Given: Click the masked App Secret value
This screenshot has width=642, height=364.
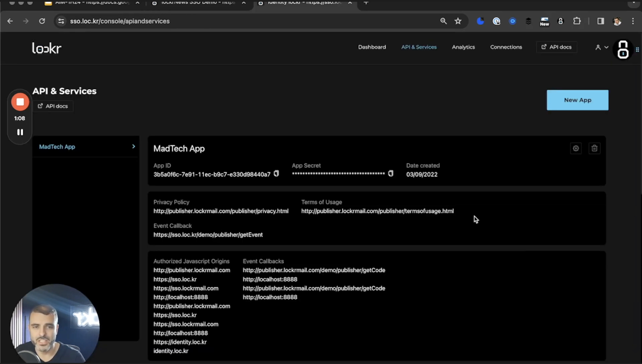Looking at the screenshot, I should tap(338, 174).
